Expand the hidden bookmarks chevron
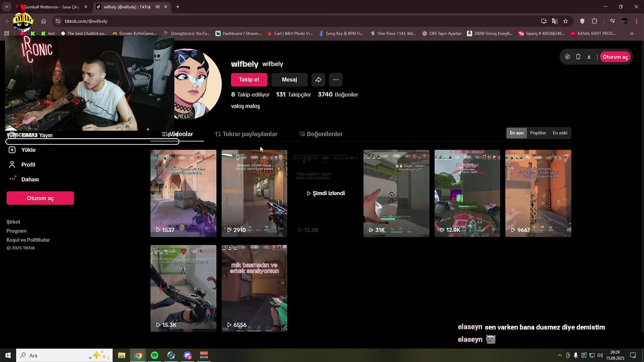The image size is (644, 362). [x=632, y=34]
